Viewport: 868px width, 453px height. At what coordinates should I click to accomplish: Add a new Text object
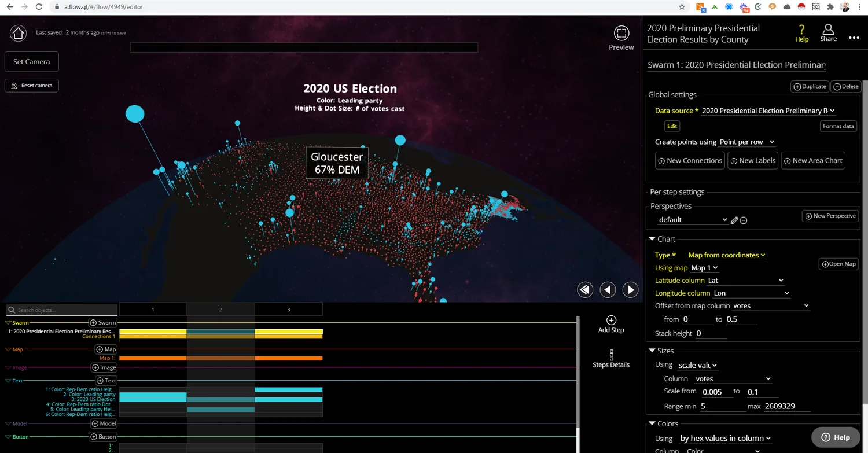pyautogui.click(x=106, y=380)
